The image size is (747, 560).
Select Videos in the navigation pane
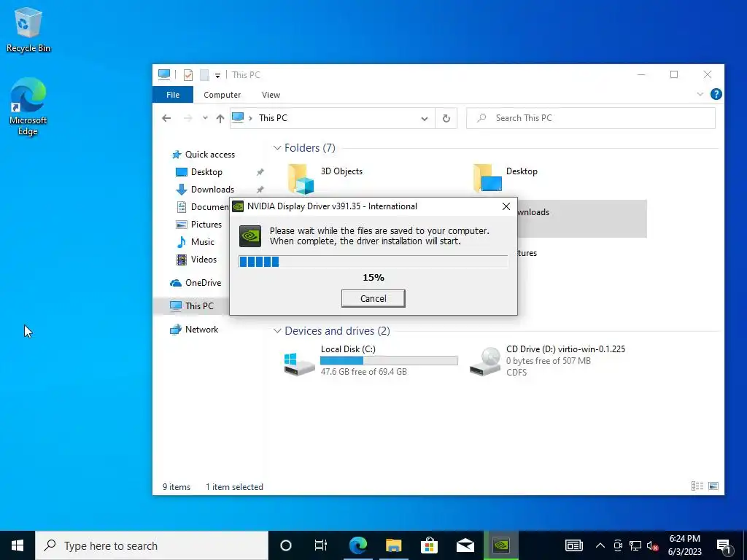coord(196,260)
